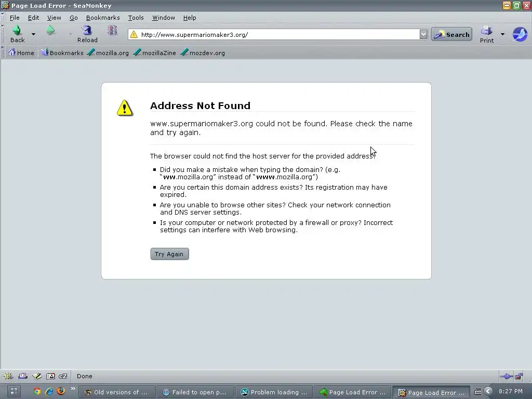
Task: Open the Go menu
Action: click(74, 18)
